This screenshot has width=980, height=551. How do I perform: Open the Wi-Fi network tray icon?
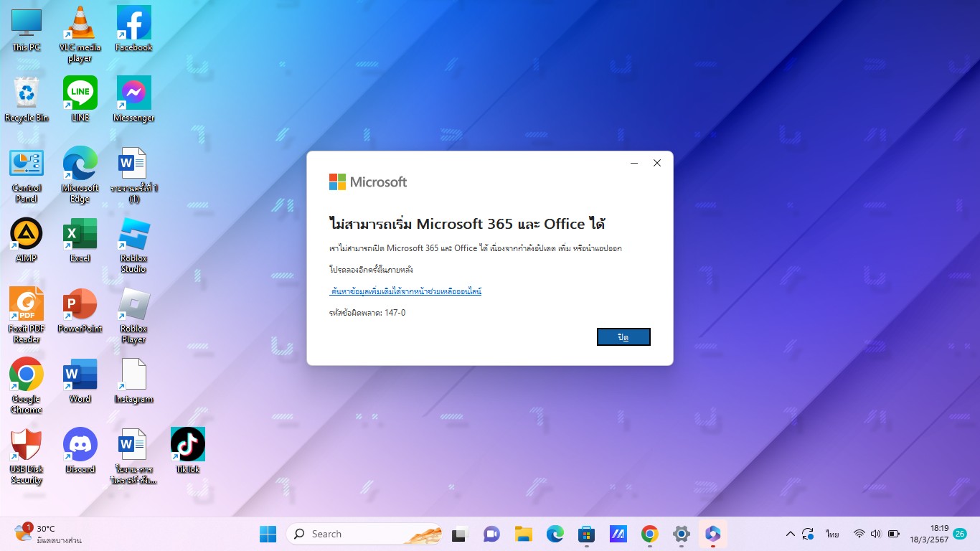tap(859, 534)
